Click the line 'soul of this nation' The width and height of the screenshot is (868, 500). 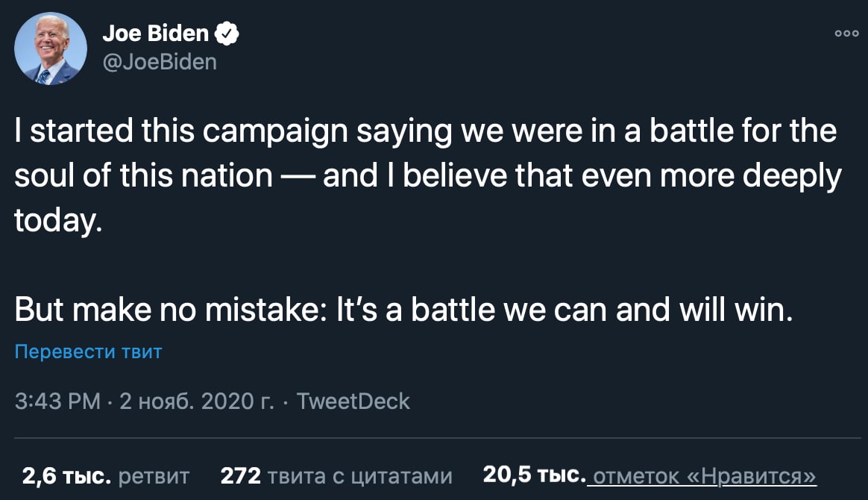pyautogui.click(x=143, y=176)
